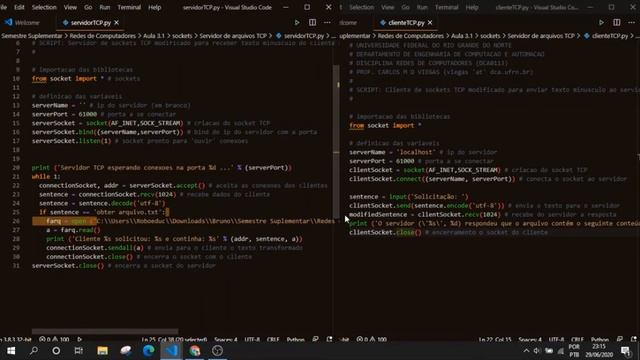
Task: Open Google Chrome from taskbar
Action: pyautogui.click(x=195, y=351)
